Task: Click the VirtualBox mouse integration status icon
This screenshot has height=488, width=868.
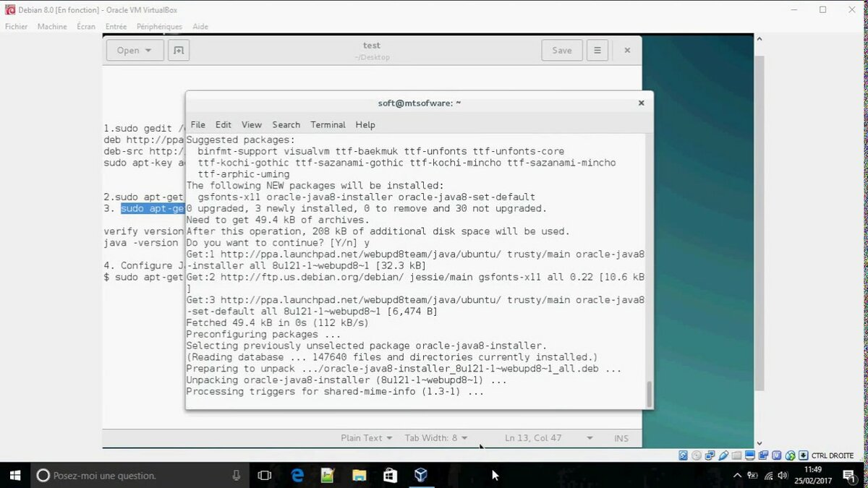Action: (790, 455)
